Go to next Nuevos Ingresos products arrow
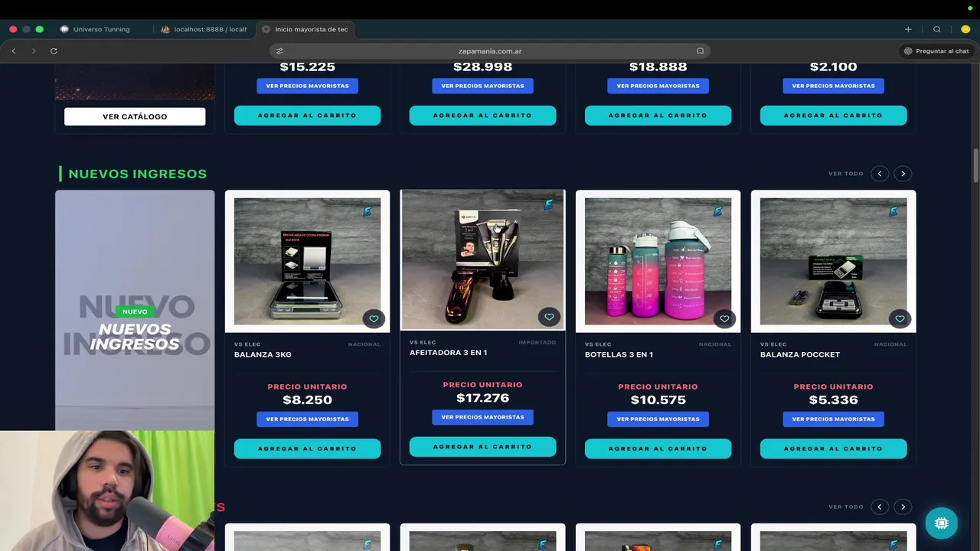Image resolution: width=980 pixels, height=551 pixels. coord(903,174)
